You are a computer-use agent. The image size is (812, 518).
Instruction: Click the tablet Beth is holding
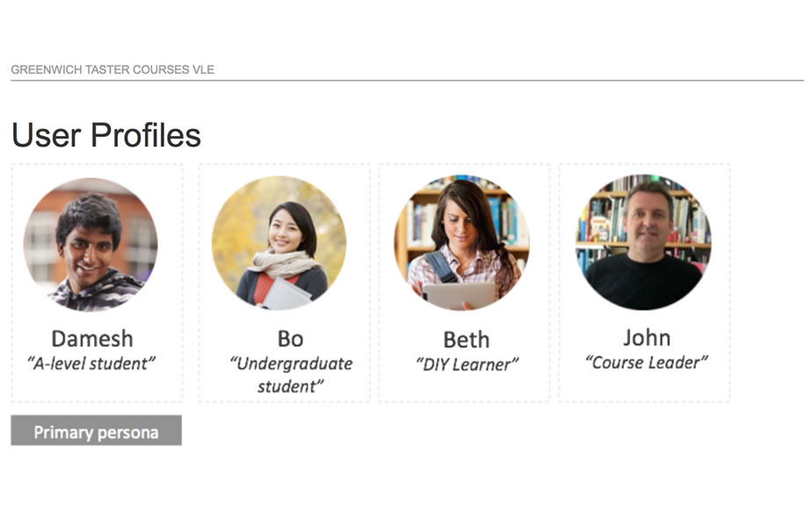pyautogui.click(x=459, y=295)
